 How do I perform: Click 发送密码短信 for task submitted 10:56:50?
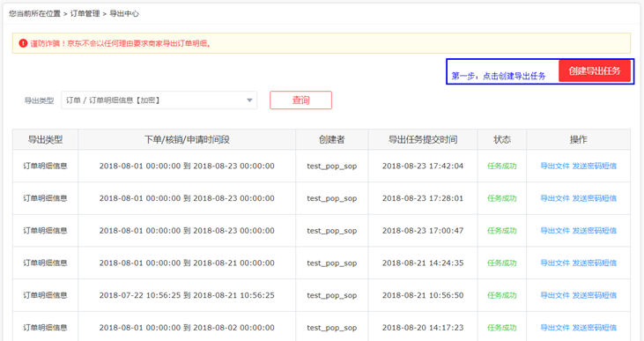coord(595,295)
